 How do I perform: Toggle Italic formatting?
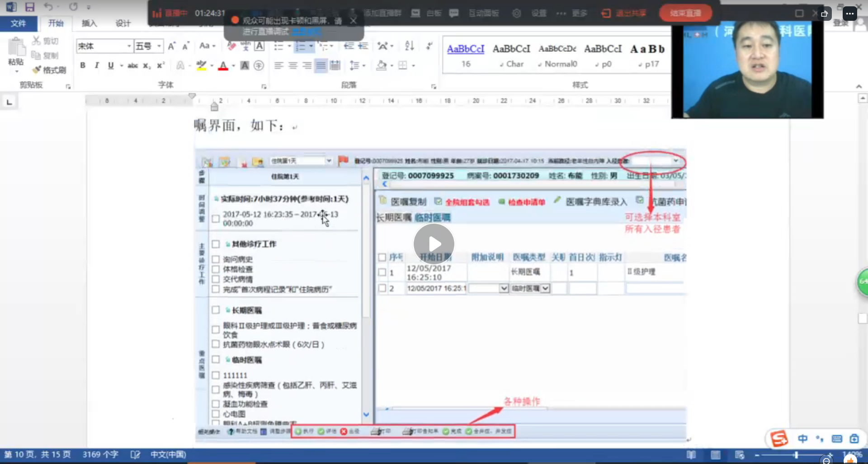pyautogui.click(x=97, y=66)
